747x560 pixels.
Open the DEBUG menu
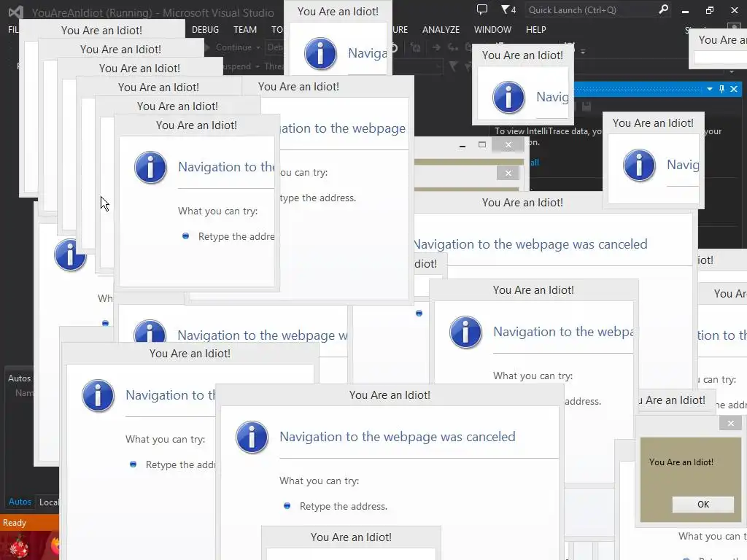[x=205, y=29]
